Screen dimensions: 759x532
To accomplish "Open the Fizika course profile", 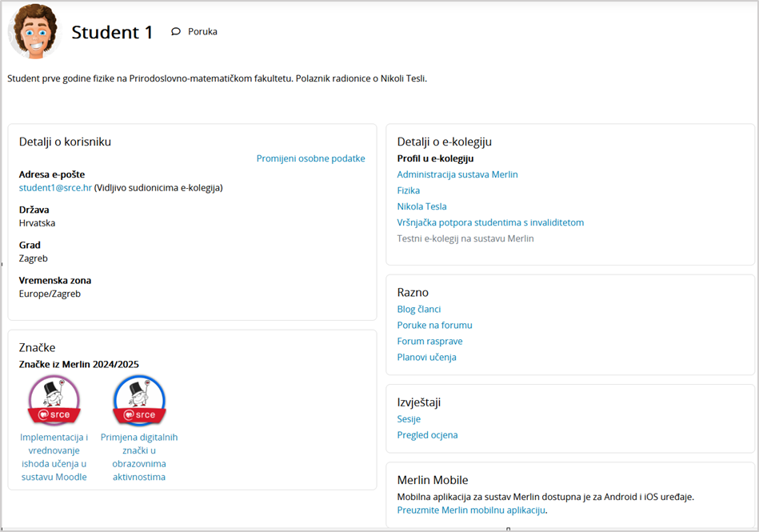I will point(409,190).
